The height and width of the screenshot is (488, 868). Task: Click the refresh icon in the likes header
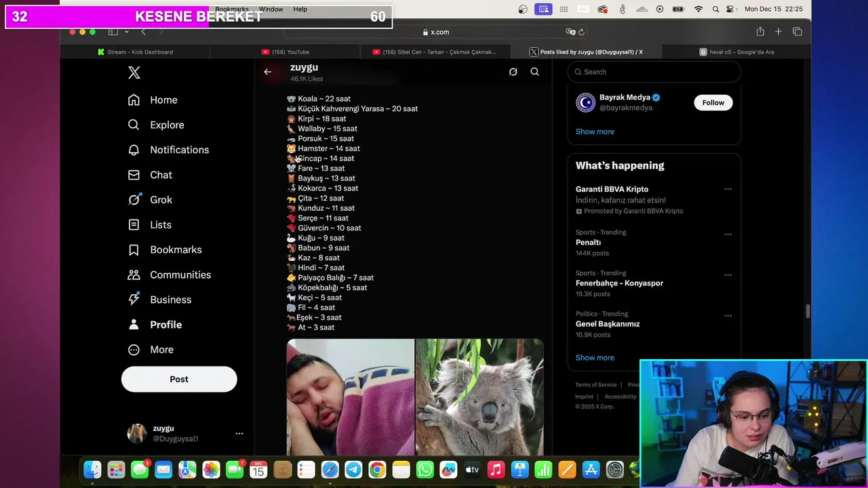(x=513, y=72)
